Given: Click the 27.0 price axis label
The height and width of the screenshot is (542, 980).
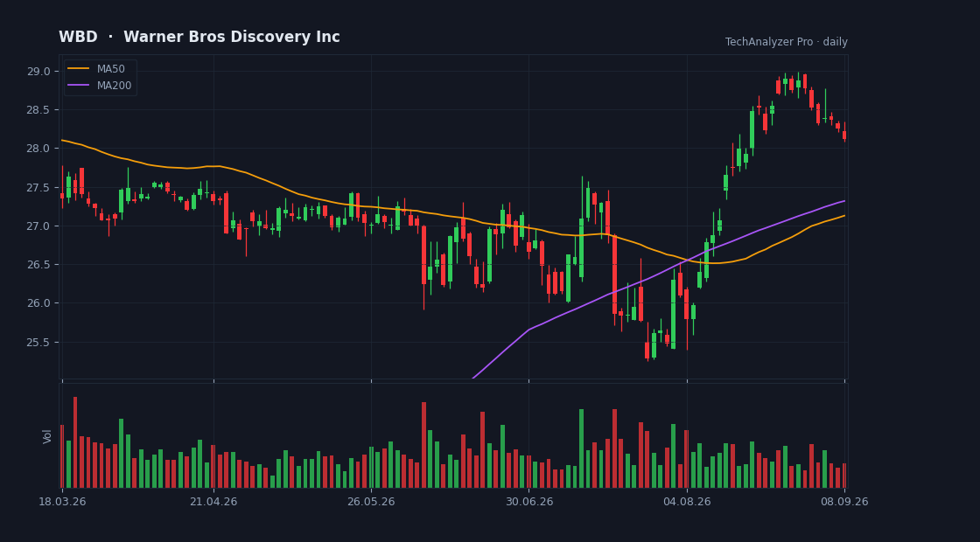Looking at the screenshot, I should coord(38,226).
